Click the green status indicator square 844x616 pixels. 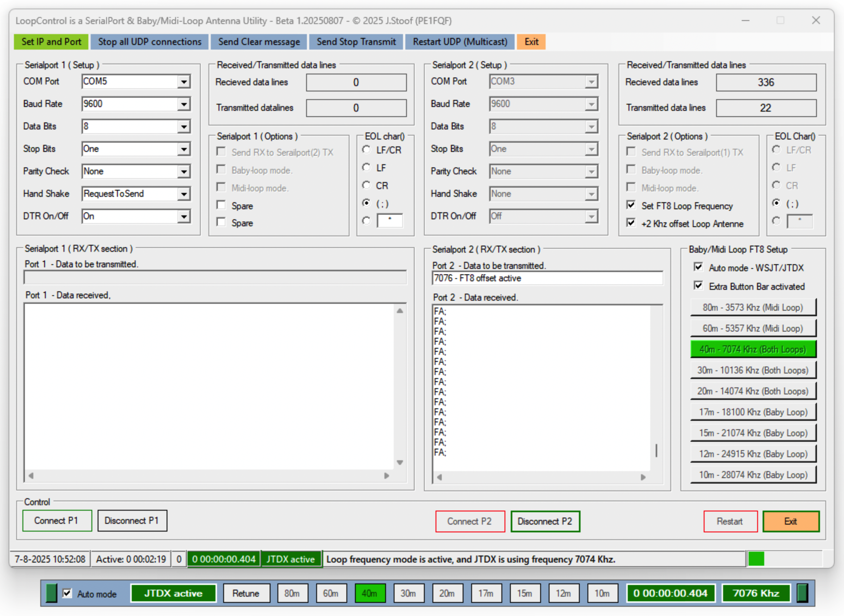tap(756, 559)
